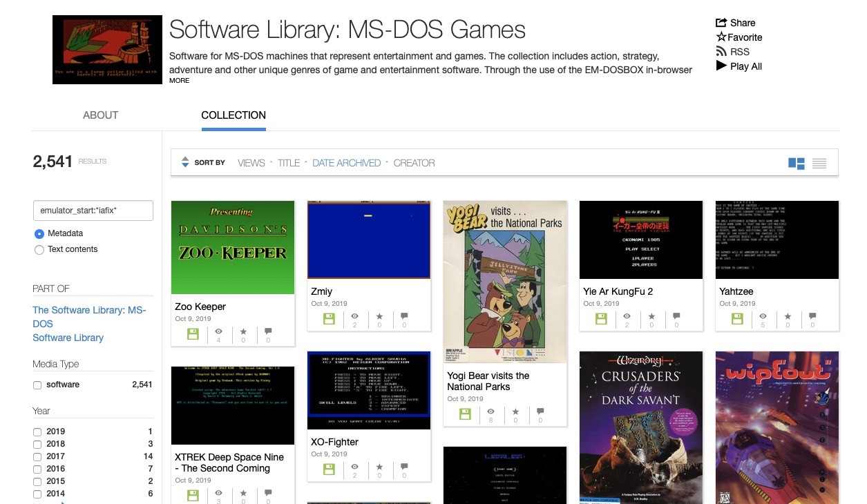Click Yahtzee views eye icon

763,316
